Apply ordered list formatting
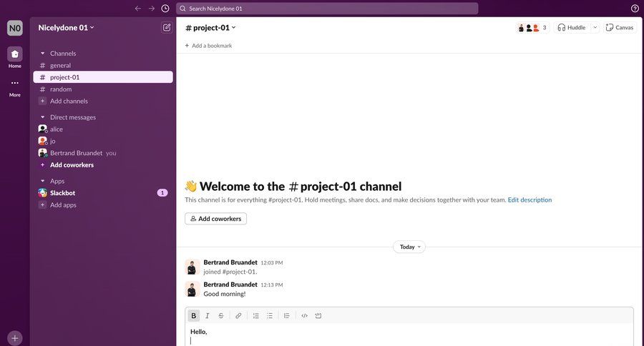Image resolution: width=644 pixels, height=346 pixels. click(x=256, y=316)
